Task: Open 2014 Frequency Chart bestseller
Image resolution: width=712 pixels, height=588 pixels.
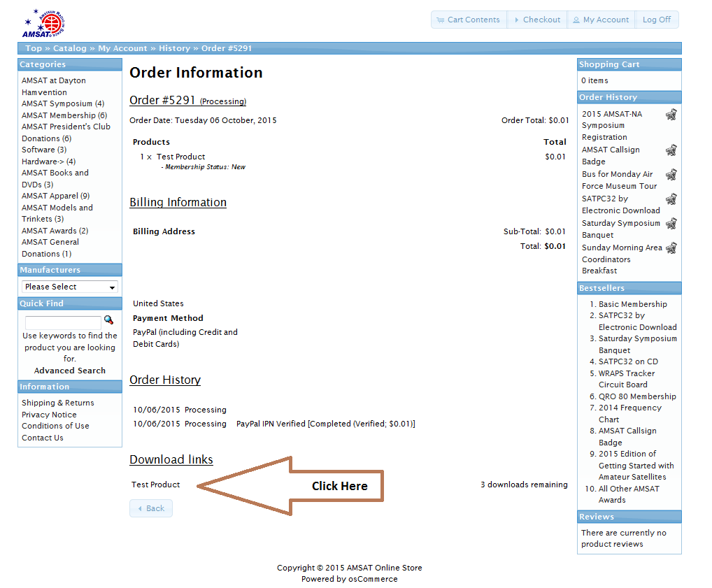Action: click(x=629, y=413)
